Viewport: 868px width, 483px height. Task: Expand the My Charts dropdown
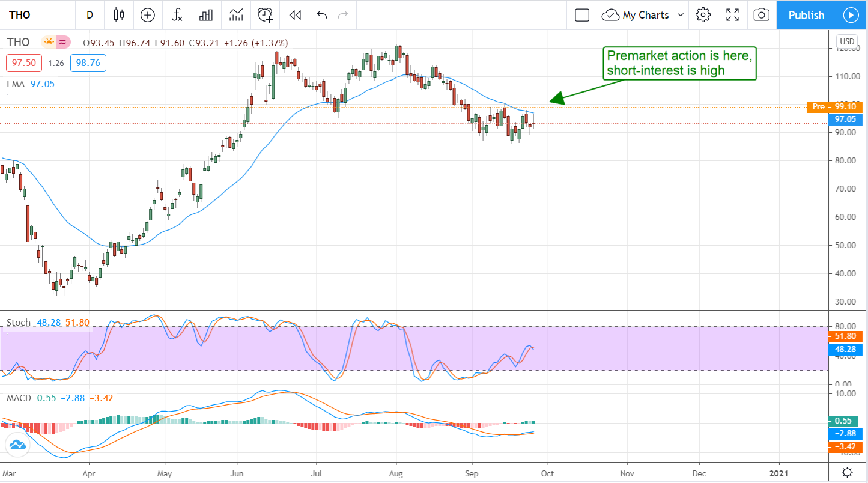(645, 15)
